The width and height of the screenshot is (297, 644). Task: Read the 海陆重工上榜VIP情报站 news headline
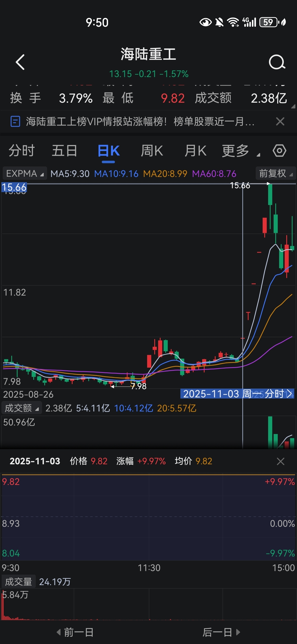[x=140, y=121]
